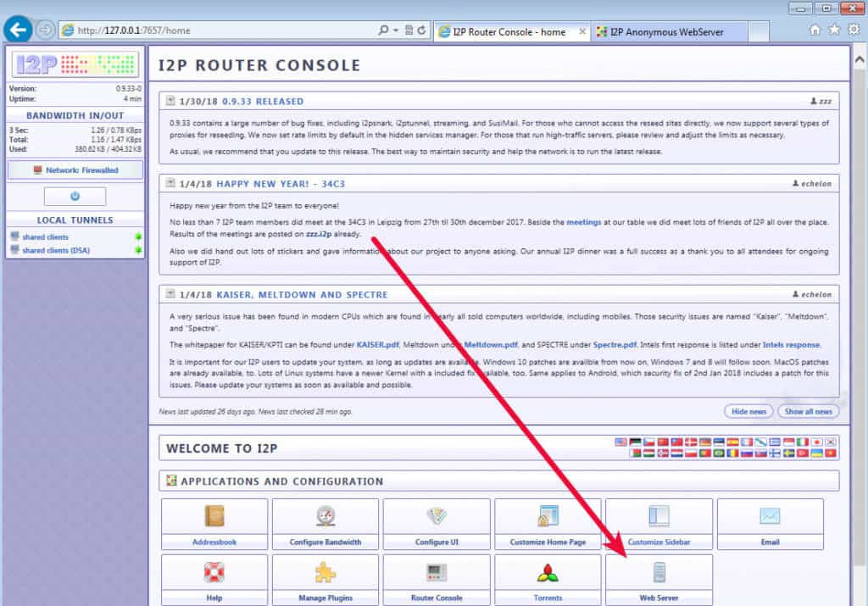The image size is (868, 606).
Task: Follow the zzz.i2p link
Action: pyautogui.click(x=319, y=234)
